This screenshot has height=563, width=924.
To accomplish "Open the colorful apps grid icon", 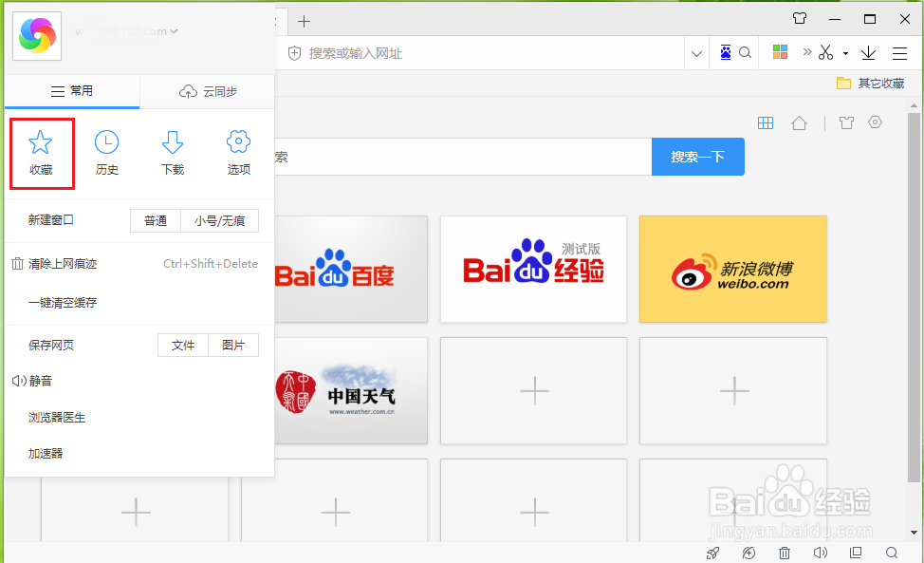I will (x=780, y=52).
